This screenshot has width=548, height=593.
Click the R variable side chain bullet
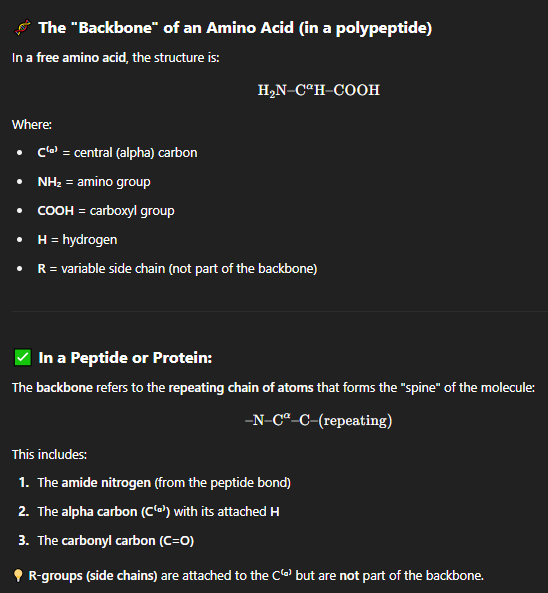coord(177,269)
